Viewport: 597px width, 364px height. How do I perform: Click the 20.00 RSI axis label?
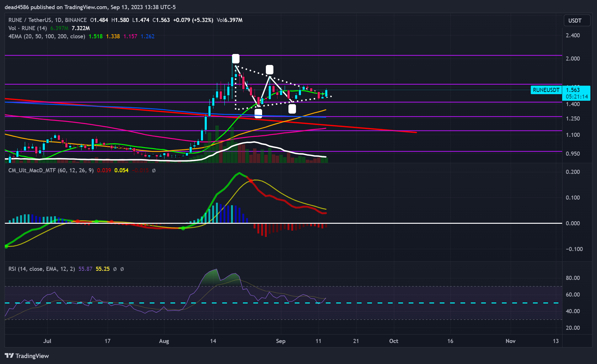click(x=573, y=328)
